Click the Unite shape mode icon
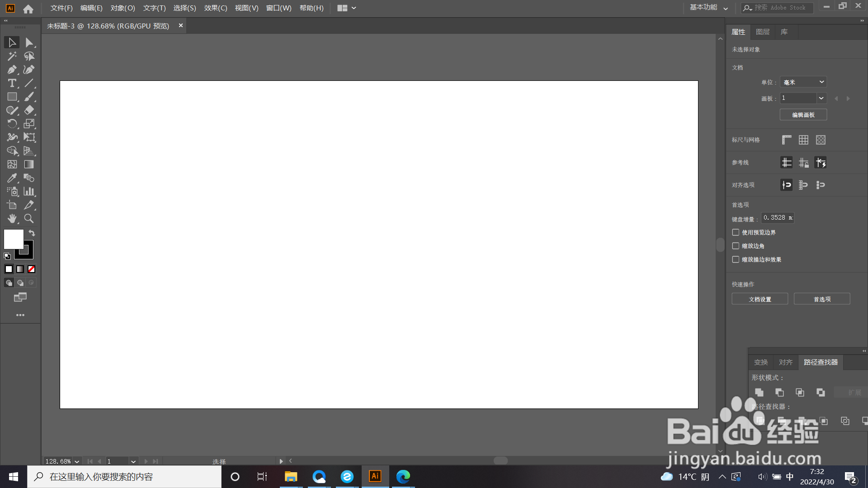This screenshot has height=488, width=868. (x=759, y=392)
